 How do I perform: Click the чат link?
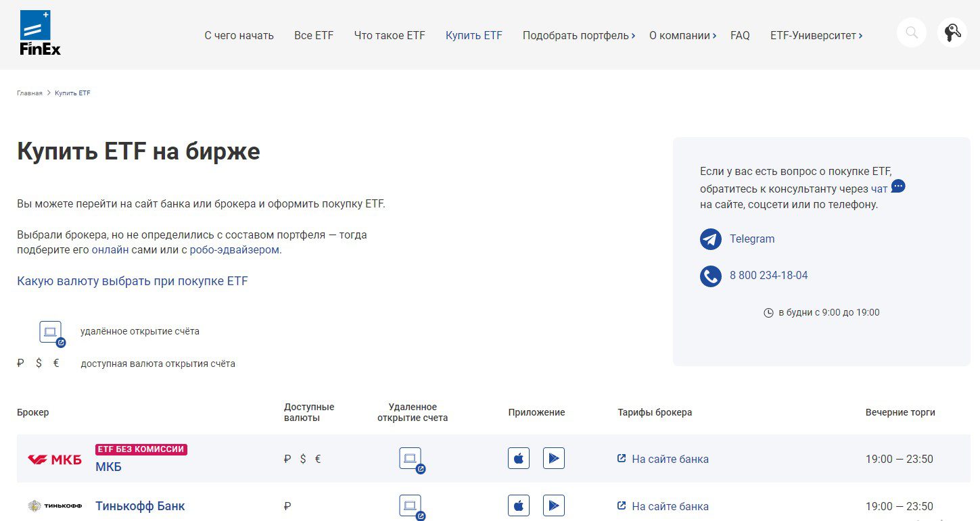pos(879,189)
